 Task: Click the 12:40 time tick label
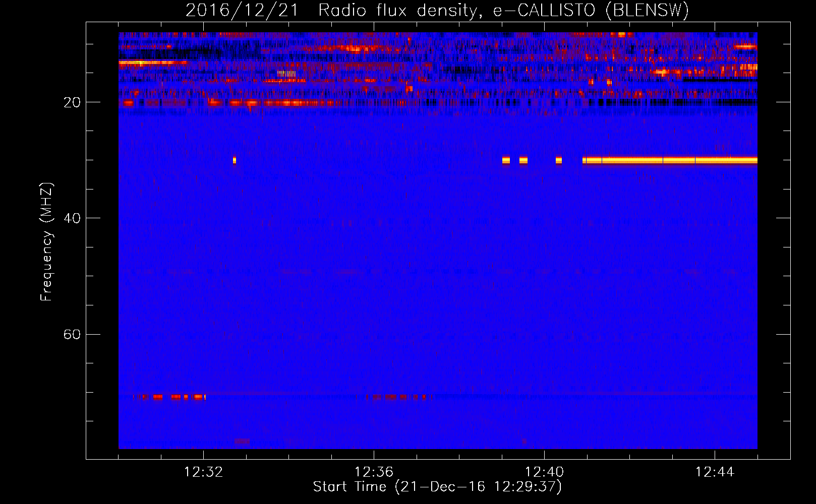point(544,472)
